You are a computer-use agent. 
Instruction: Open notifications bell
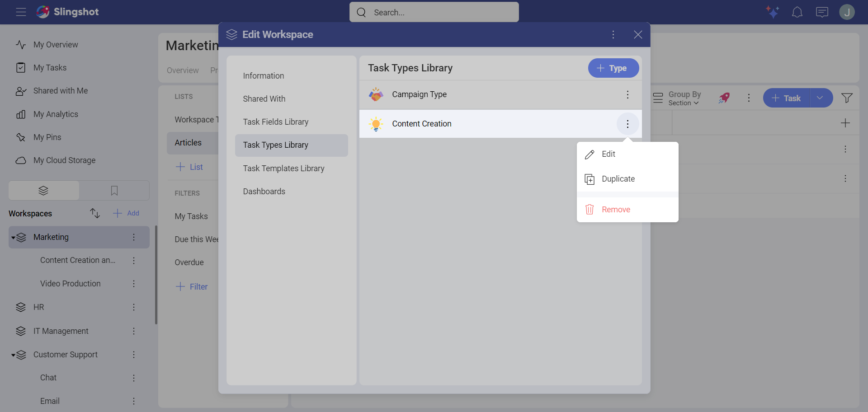click(x=797, y=12)
